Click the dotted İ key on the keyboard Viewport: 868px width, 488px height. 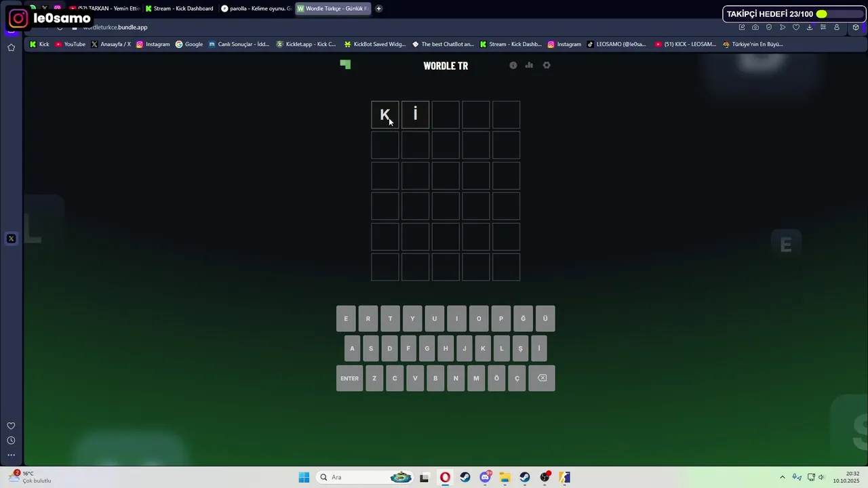tap(539, 348)
